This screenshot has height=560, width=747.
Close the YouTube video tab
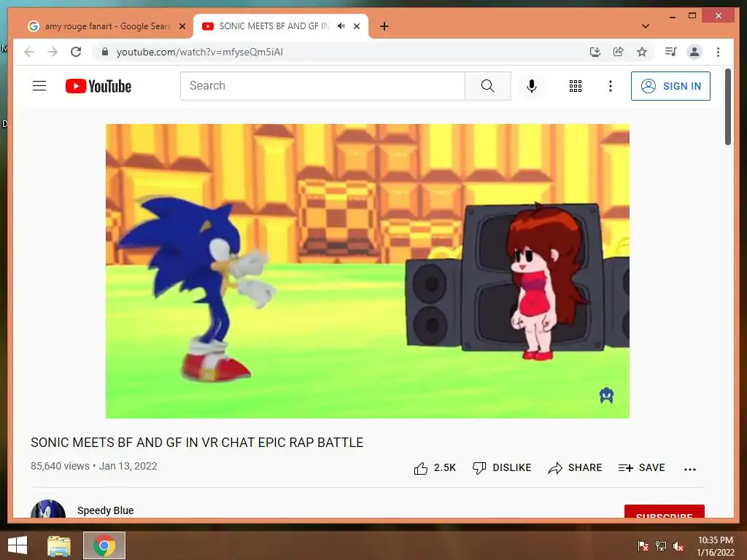pyautogui.click(x=356, y=26)
